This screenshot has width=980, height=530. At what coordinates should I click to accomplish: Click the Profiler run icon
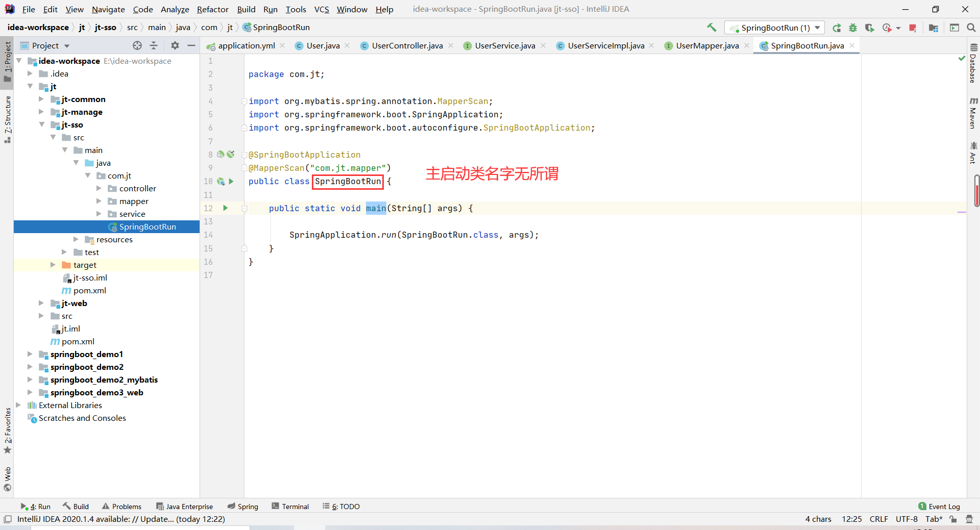887,28
